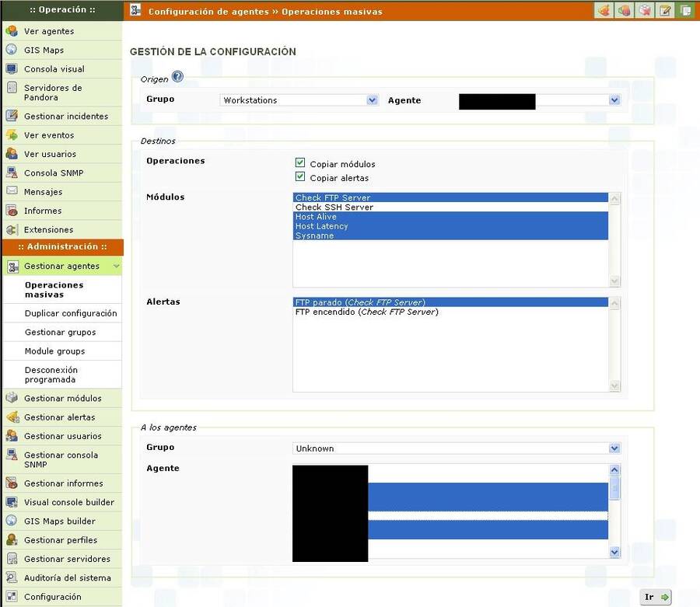Click the Consola visual monitor icon
Viewport: 700px width, 607px height.
12,69
